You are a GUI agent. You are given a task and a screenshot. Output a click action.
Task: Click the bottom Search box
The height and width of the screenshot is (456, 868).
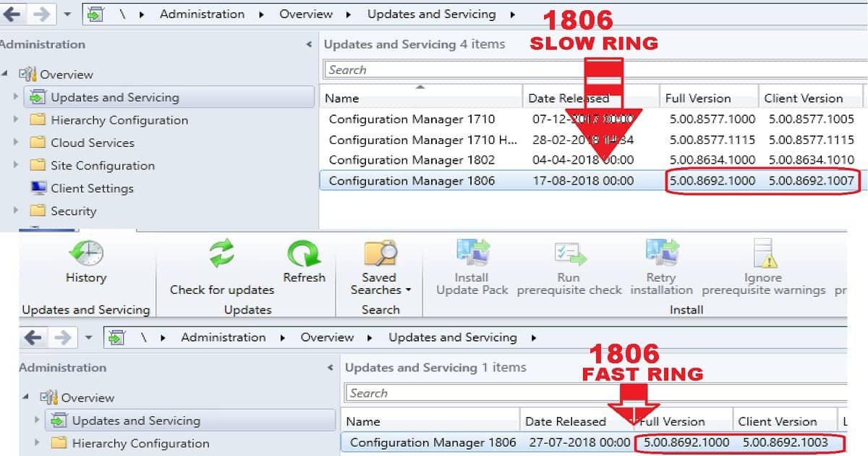coord(597,393)
